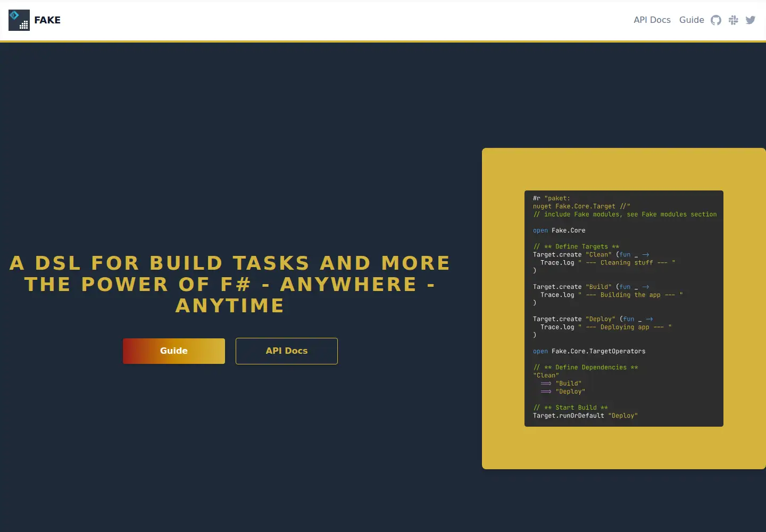Screen dimensions: 766x532
Task: Click the 'A DSL FOR BUILD TASKS AND MORE' heading
Action: (230, 263)
